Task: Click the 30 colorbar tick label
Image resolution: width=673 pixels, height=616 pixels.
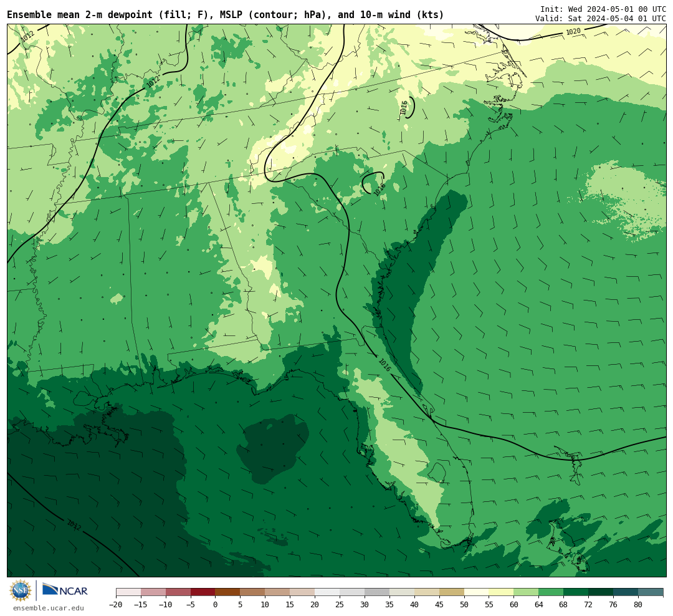Action: click(x=365, y=605)
